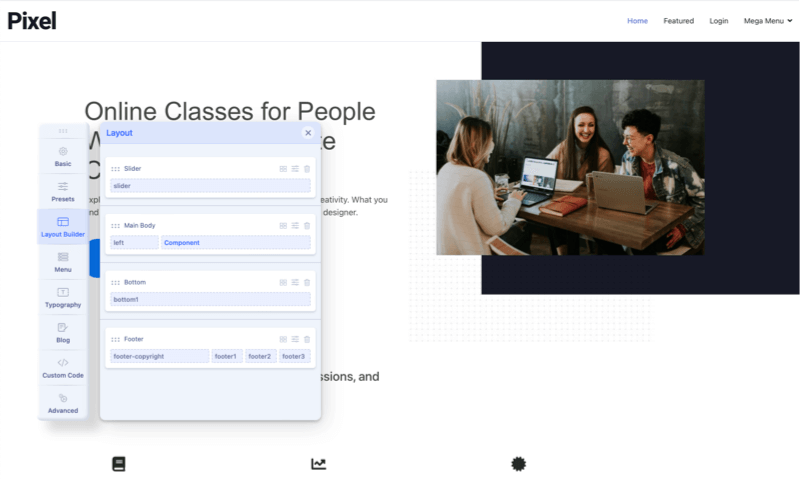Open the Typography settings
The width and height of the screenshot is (800, 480).
[x=63, y=297]
